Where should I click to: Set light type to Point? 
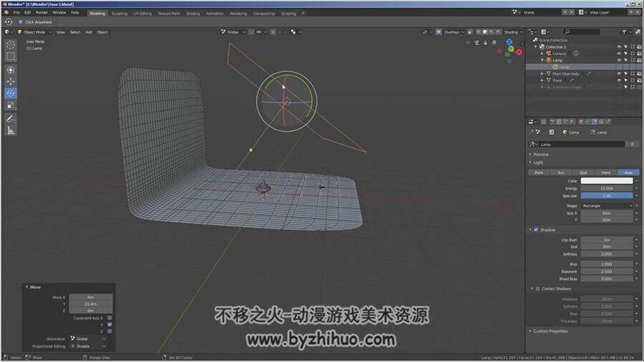click(x=539, y=172)
